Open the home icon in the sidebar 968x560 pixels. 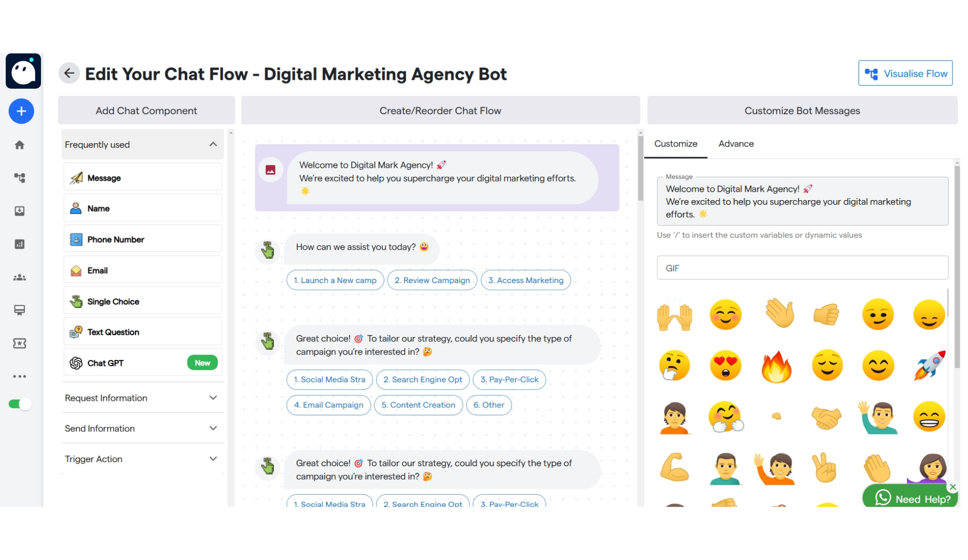[20, 145]
